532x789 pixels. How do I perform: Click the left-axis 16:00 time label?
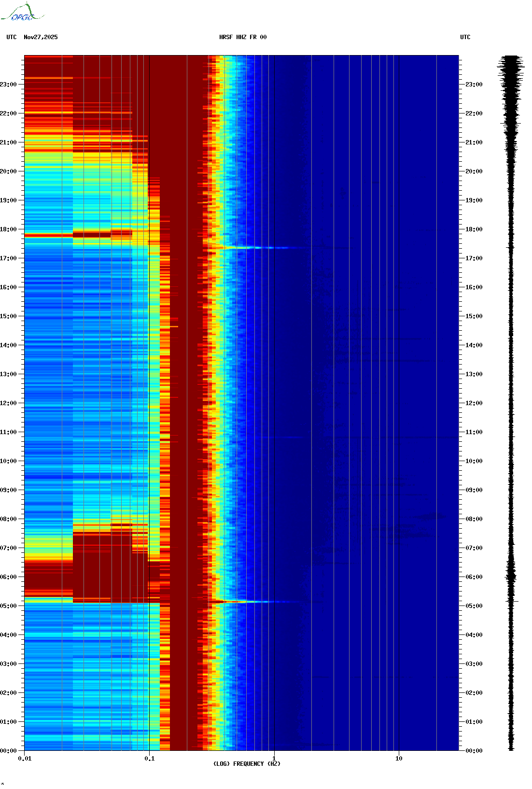pos(8,287)
